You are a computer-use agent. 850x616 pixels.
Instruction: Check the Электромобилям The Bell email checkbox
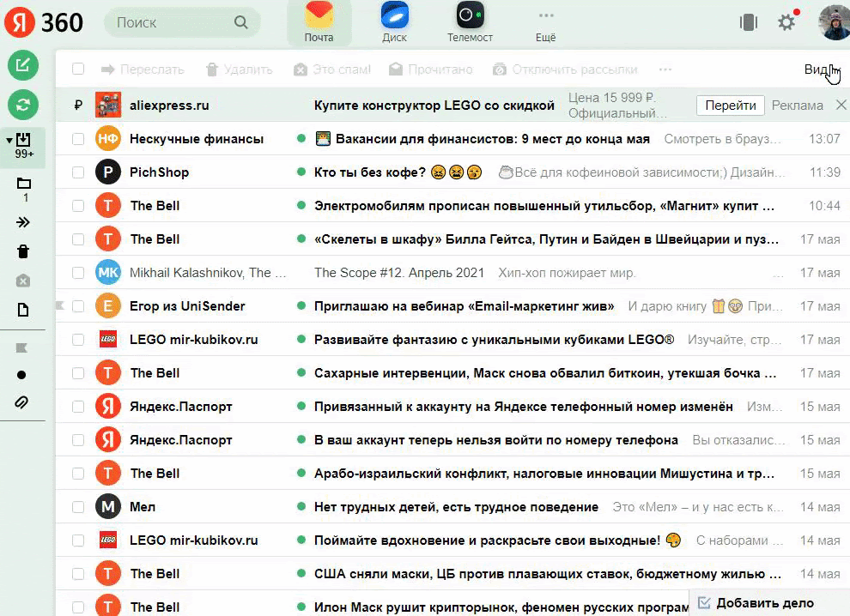78,206
